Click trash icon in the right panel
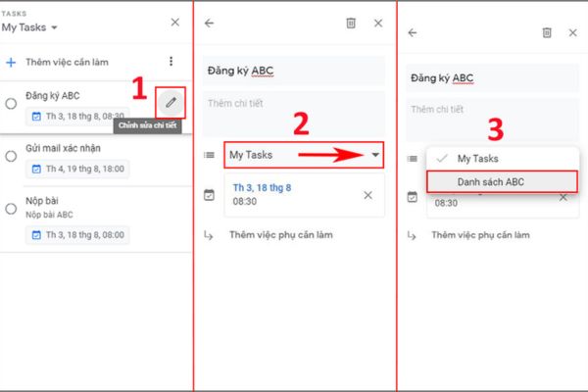The height and width of the screenshot is (392, 588). click(547, 33)
